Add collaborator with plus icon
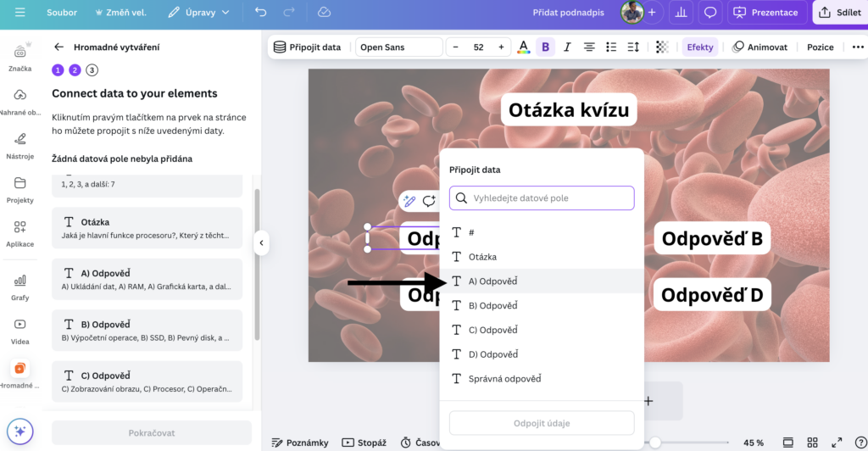 click(x=652, y=12)
